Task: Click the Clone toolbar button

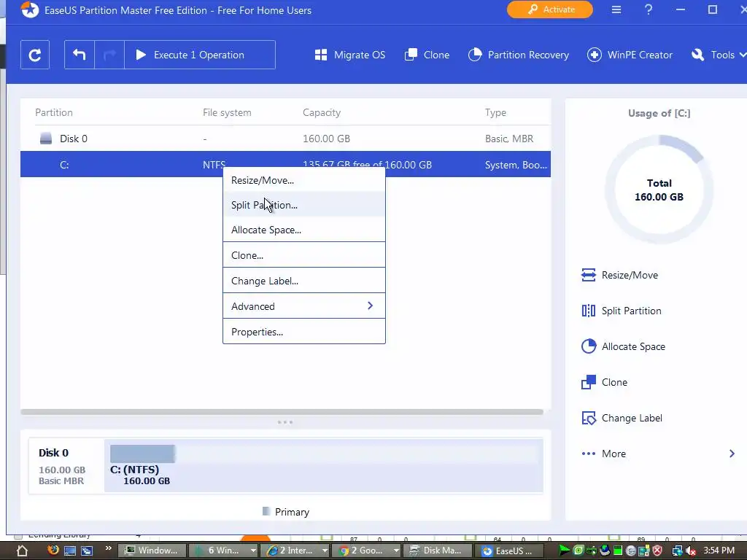Action: tap(427, 55)
